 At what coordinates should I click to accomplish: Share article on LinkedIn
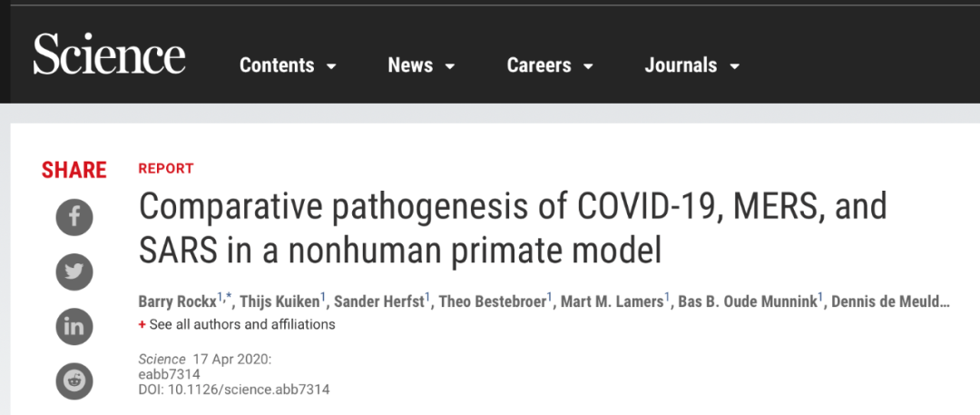coord(74,327)
